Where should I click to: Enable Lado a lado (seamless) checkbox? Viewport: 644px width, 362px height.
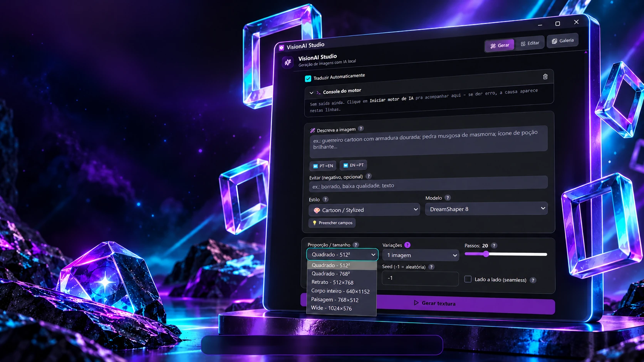tap(468, 279)
